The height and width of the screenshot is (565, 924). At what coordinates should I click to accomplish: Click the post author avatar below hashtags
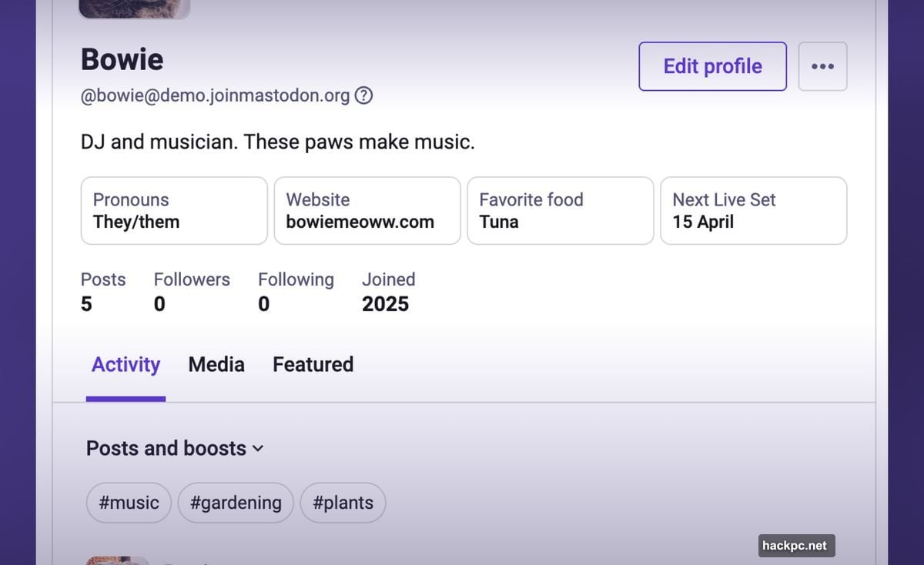tap(117, 560)
